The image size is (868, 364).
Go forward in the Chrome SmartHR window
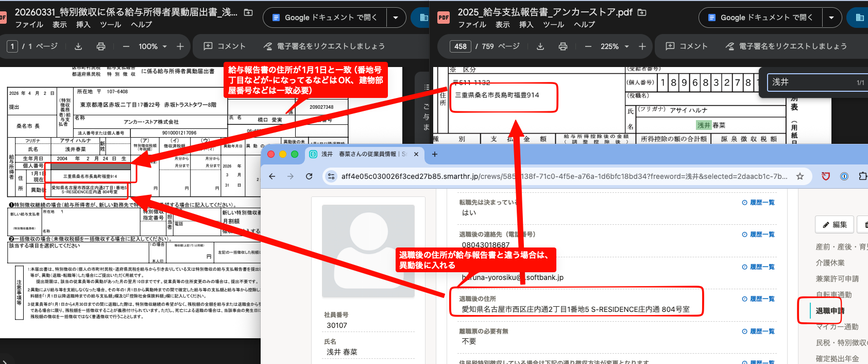click(291, 176)
